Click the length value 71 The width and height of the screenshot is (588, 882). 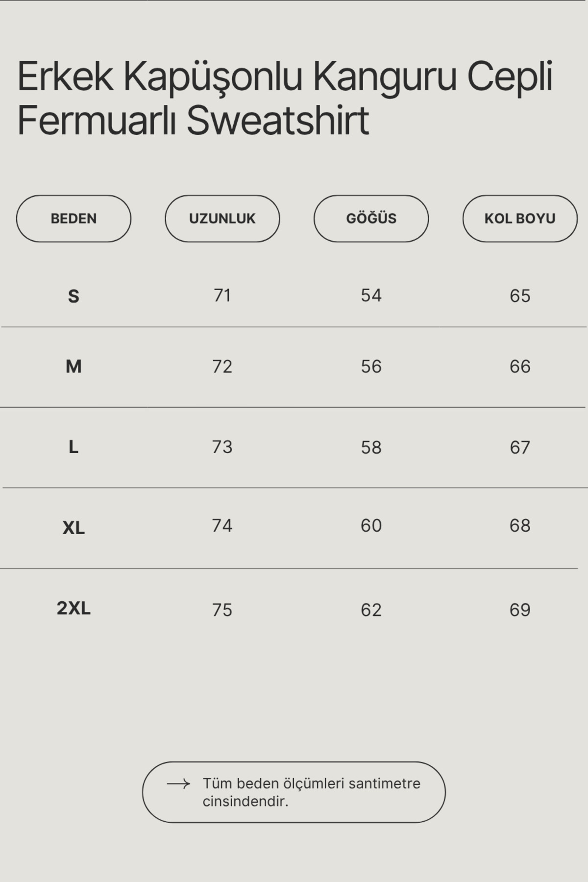(x=222, y=295)
